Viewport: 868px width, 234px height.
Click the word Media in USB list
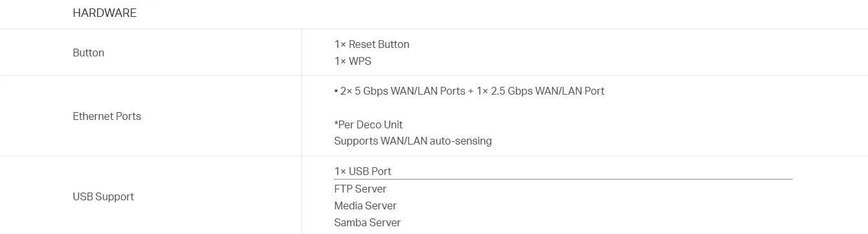348,205
